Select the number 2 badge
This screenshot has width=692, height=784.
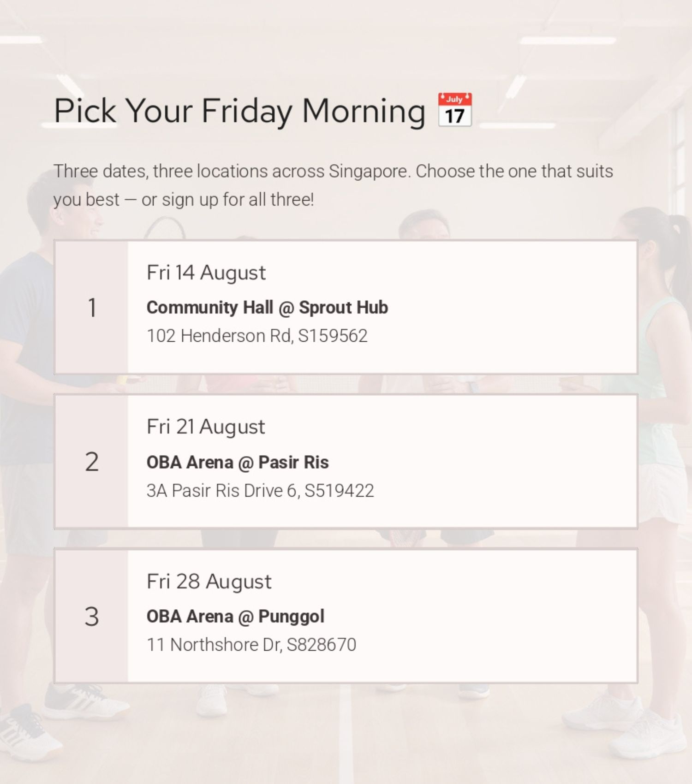92,461
